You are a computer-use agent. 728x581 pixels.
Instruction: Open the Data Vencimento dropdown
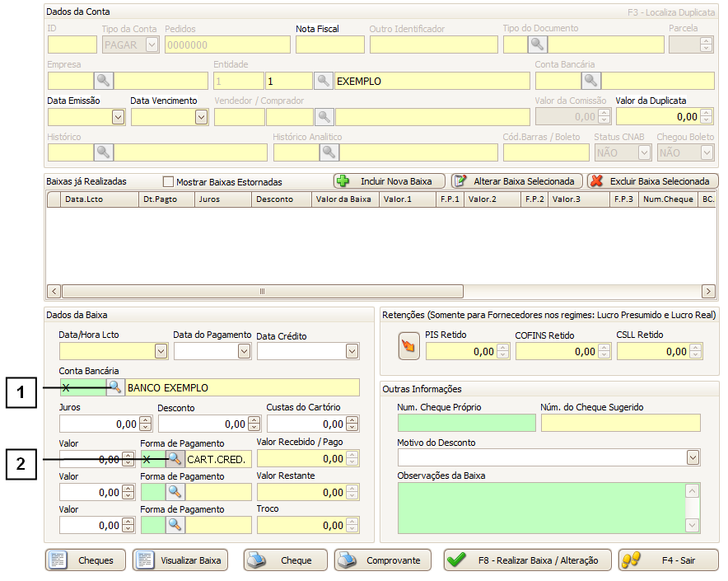(202, 117)
